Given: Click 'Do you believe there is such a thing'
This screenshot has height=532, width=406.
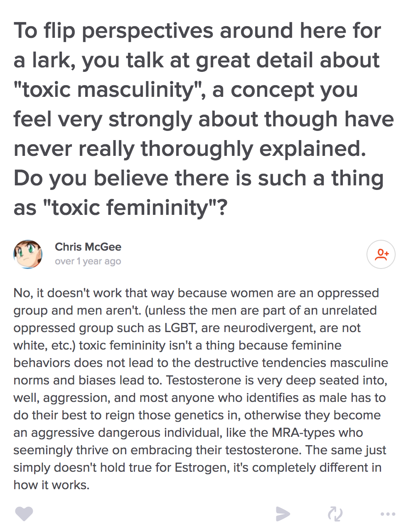Looking at the screenshot, I should tap(199, 178).
